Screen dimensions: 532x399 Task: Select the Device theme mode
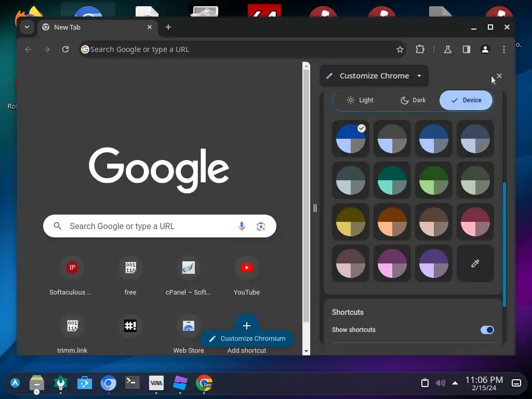[x=466, y=100]
